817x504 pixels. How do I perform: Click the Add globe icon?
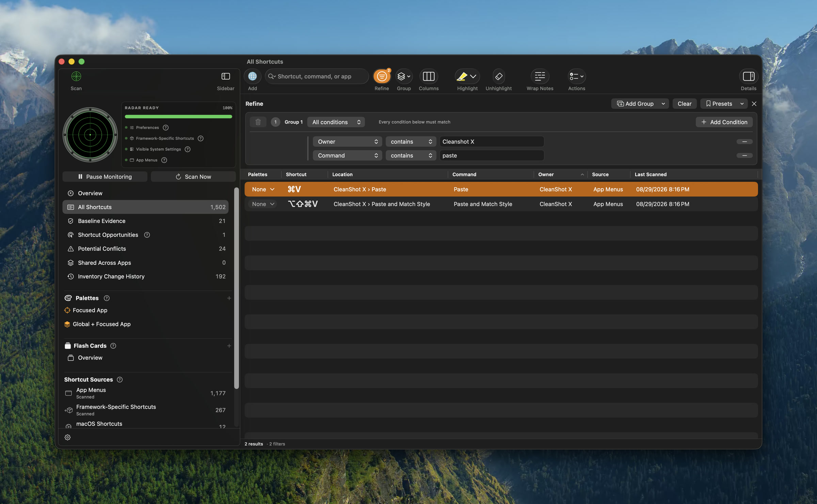pos(252,76)
